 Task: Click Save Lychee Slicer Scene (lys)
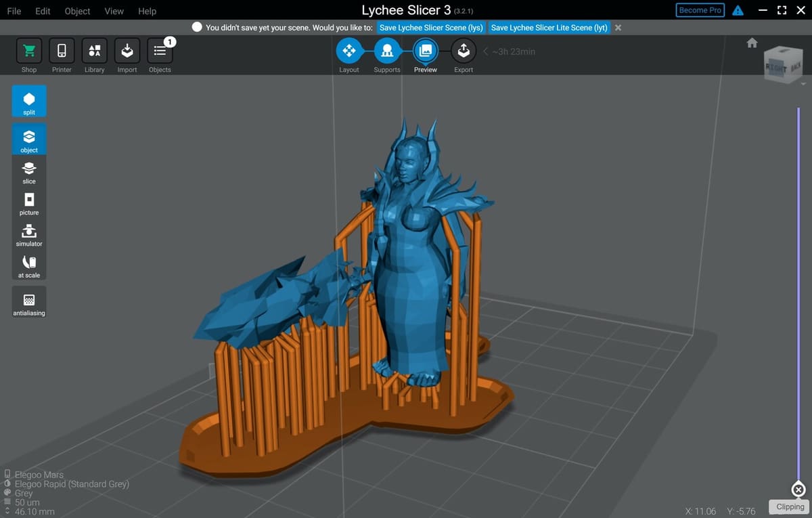(x=431, y=28)
